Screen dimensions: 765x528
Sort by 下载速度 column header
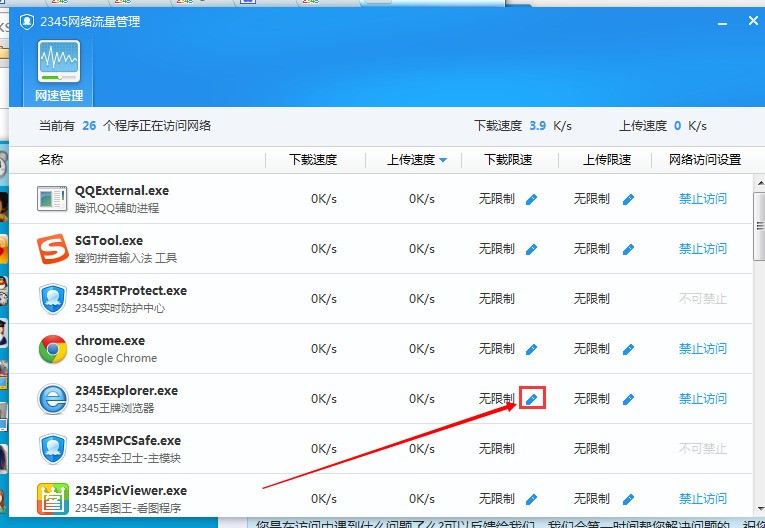coord(313,160)
